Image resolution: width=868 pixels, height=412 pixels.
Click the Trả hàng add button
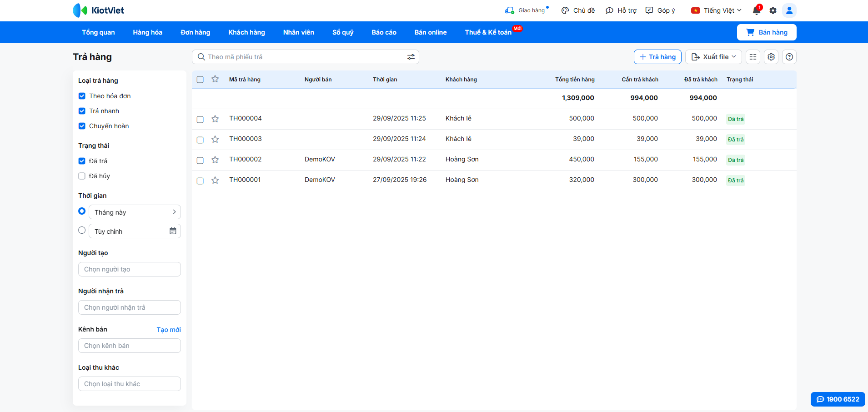coord(657,57)
